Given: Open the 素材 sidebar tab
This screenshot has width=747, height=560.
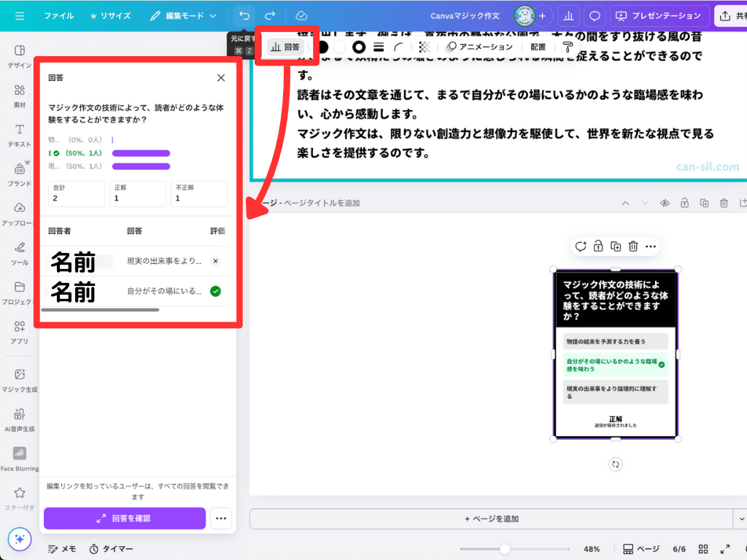Looking at the screenshot, I should pyautogui.click(x=20, y=96).
